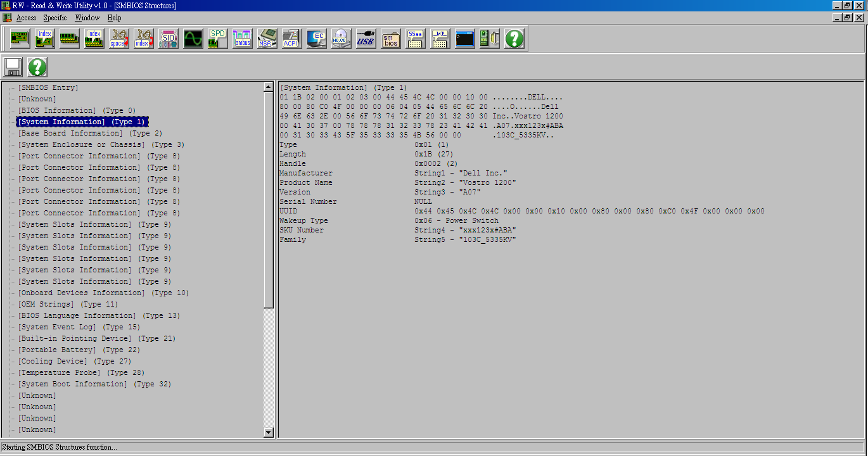
Task: Select [Temperature Probe] (Type 28)
Action: [x=81, y=372]
